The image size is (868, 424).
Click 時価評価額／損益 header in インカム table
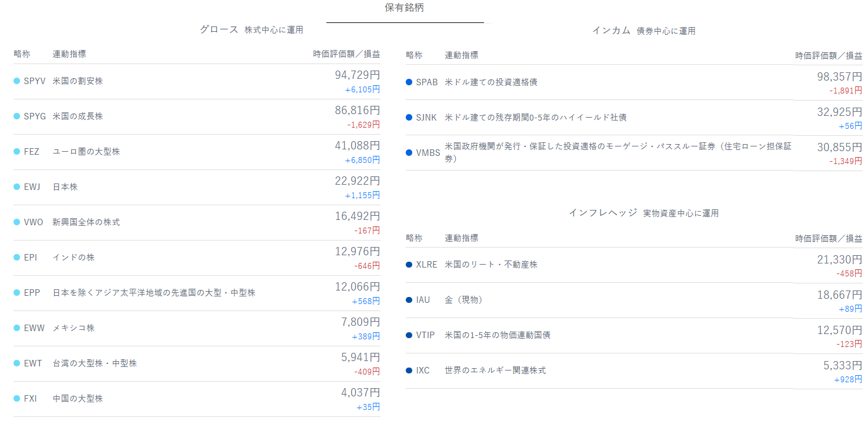point(829,56)
